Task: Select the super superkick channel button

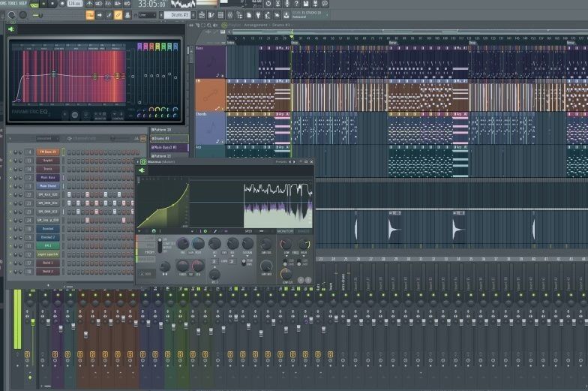Action: (x=48, y=254)
